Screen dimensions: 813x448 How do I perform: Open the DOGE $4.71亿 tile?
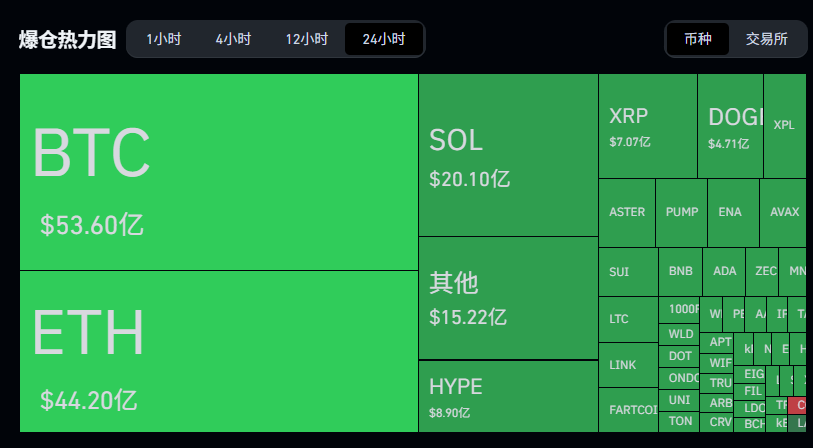731,126
